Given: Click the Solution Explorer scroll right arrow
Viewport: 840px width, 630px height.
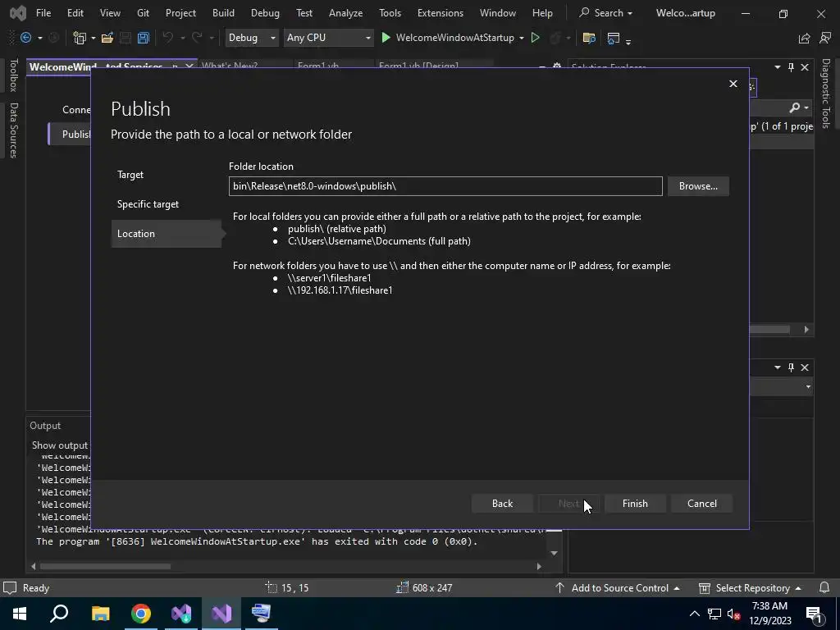Looking at the screenshot, I should click(806, 330).
